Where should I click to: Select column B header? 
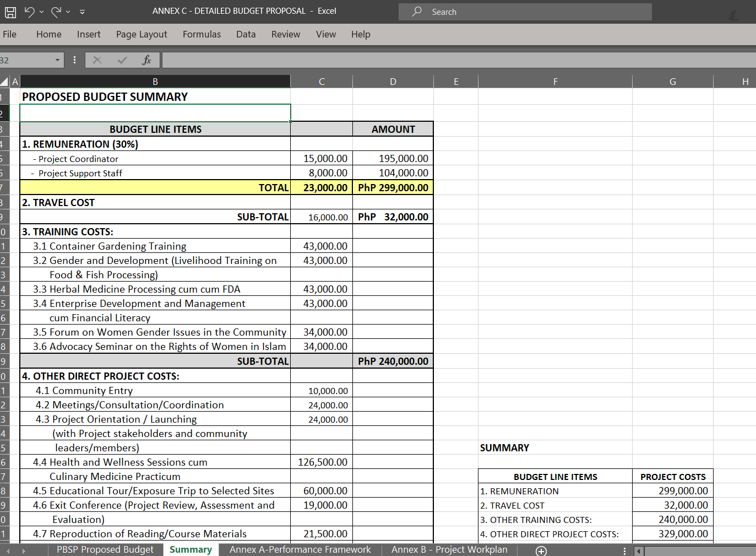pos(155,82)
